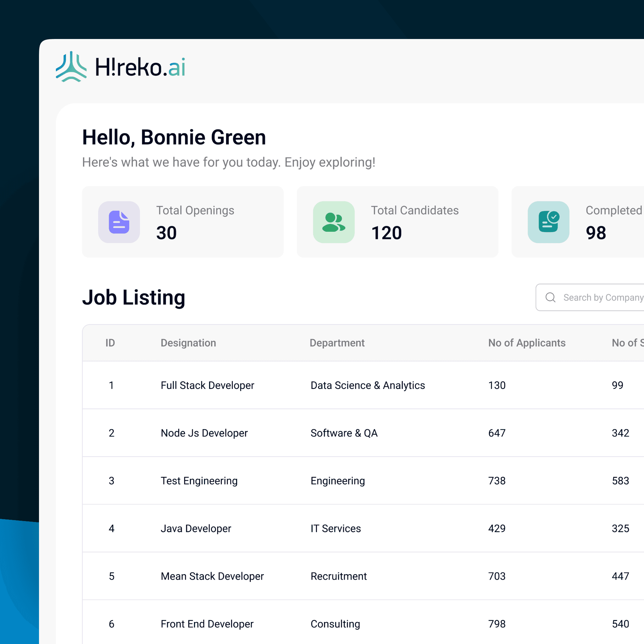This screenshot has height=644, width=644.
Task: Click the Completed checklist icon
Action: click(x=548, y=222)
